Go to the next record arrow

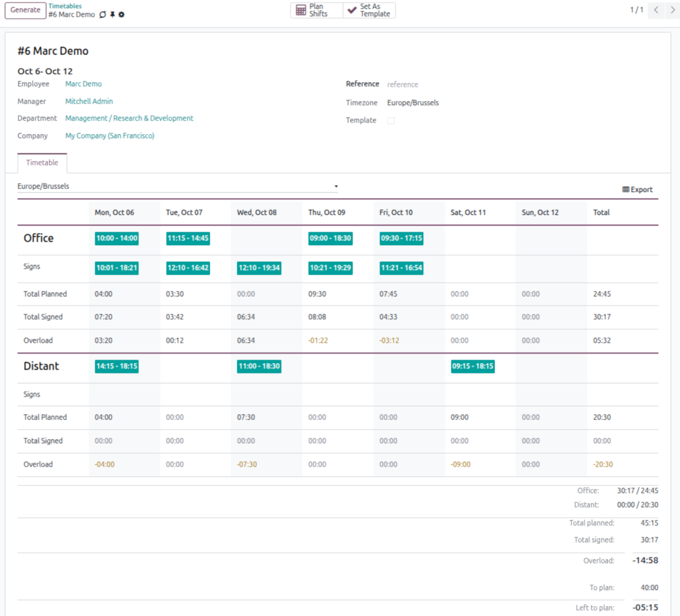673,10
